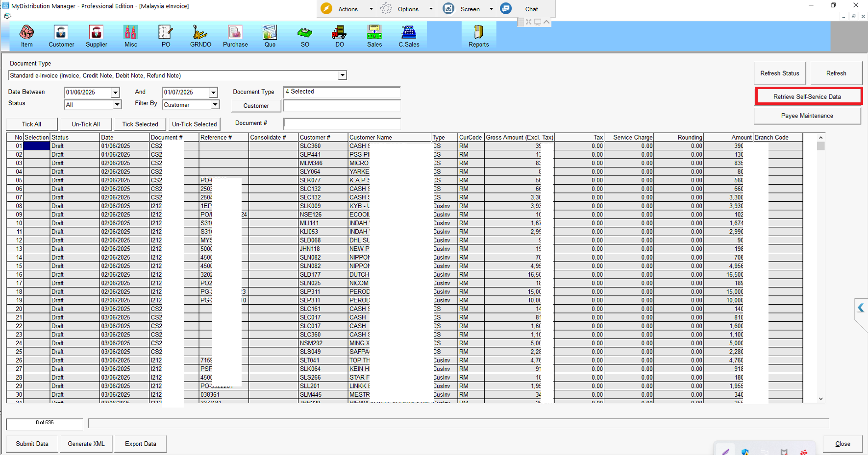Expand the Document Type dropdown
Viewport: 868px width, 457px height.
343,75
